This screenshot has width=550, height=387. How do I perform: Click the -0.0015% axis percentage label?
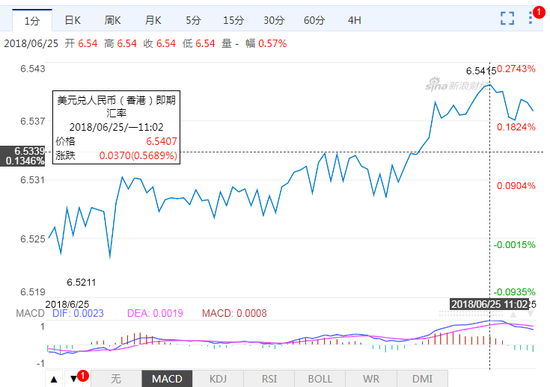click(515, 245)
